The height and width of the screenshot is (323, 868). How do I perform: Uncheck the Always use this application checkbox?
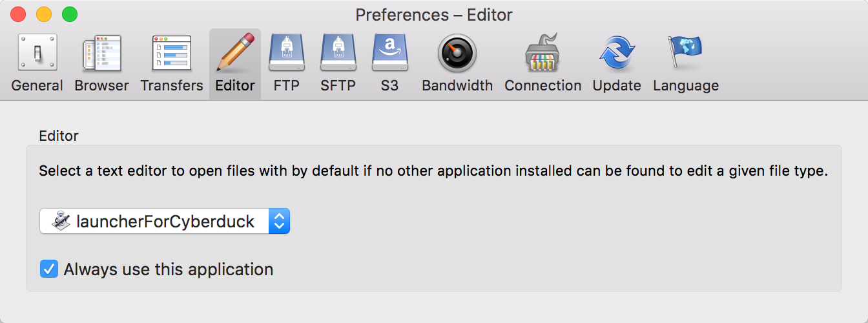(49, 269)
